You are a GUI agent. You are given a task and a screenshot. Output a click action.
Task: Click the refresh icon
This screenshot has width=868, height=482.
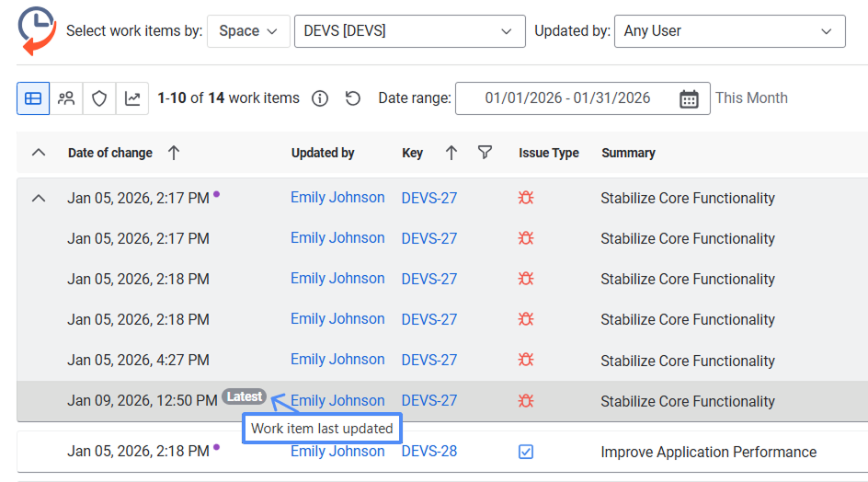pyautogui.click(x=353, y=98)
